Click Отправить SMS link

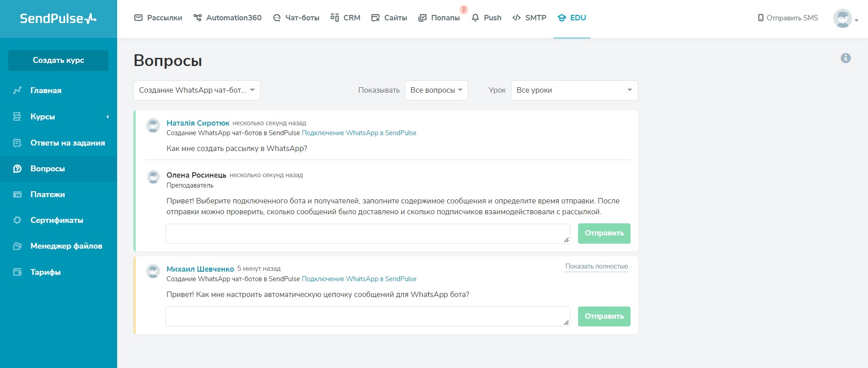788,18
